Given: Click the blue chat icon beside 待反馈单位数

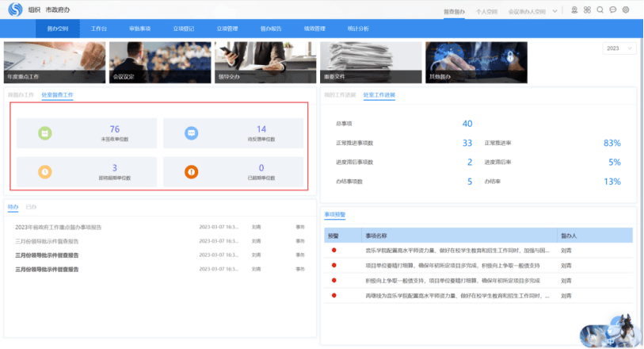Looking at the screenshot, I should click(x=191, y=133).
